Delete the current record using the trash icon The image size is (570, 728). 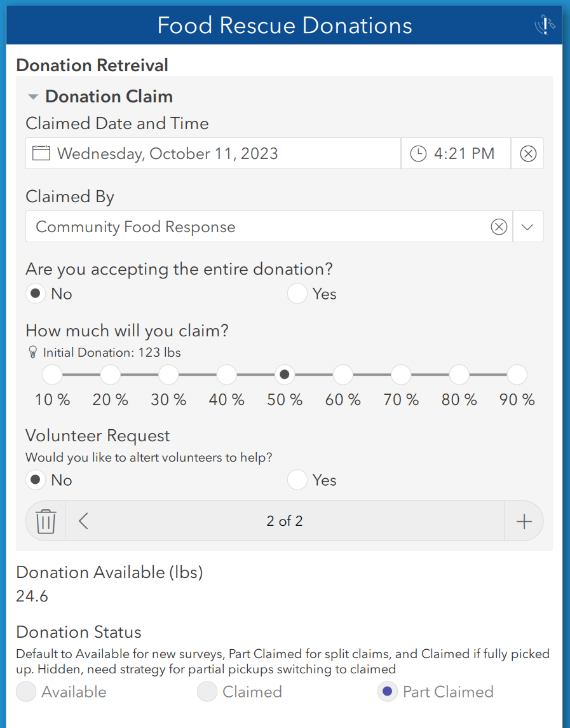pos(44,520)
